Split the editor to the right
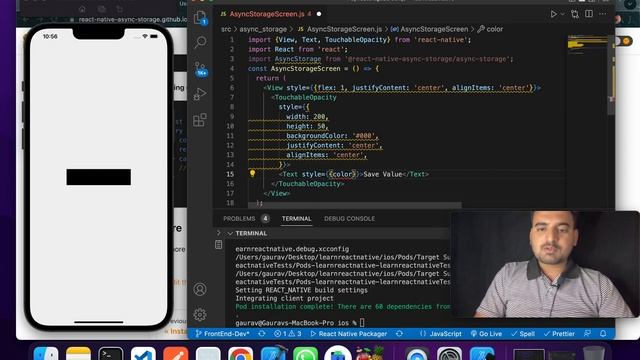640x360 pixels. [589, 14]
